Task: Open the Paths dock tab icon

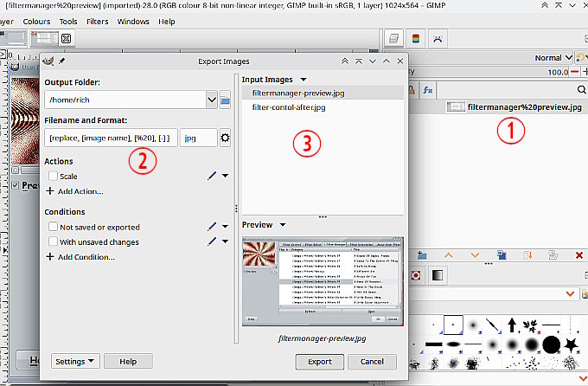Action: tap(438, 39)
